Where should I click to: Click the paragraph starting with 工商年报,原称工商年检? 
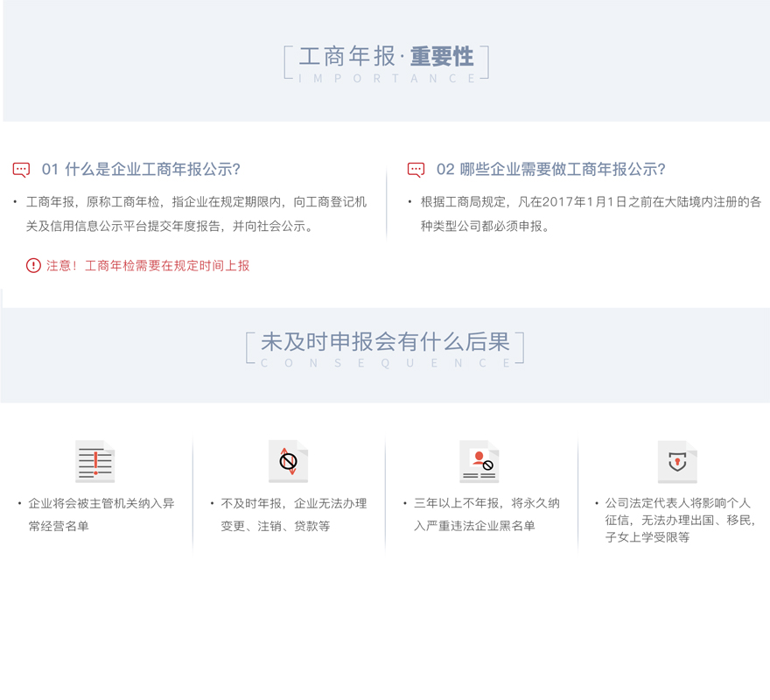[196, 214]
